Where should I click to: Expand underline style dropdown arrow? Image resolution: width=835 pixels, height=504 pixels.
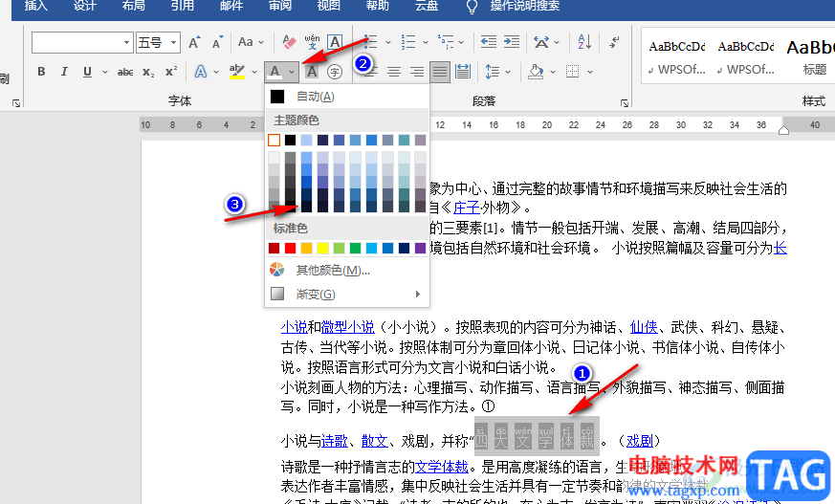coord(105,72)
